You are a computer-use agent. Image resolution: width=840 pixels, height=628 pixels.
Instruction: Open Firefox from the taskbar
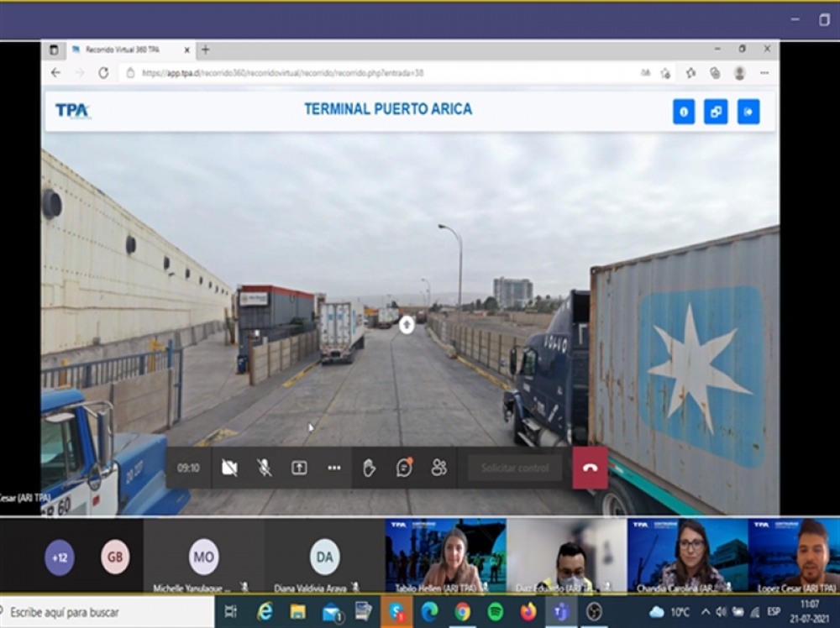click(528, 611)
